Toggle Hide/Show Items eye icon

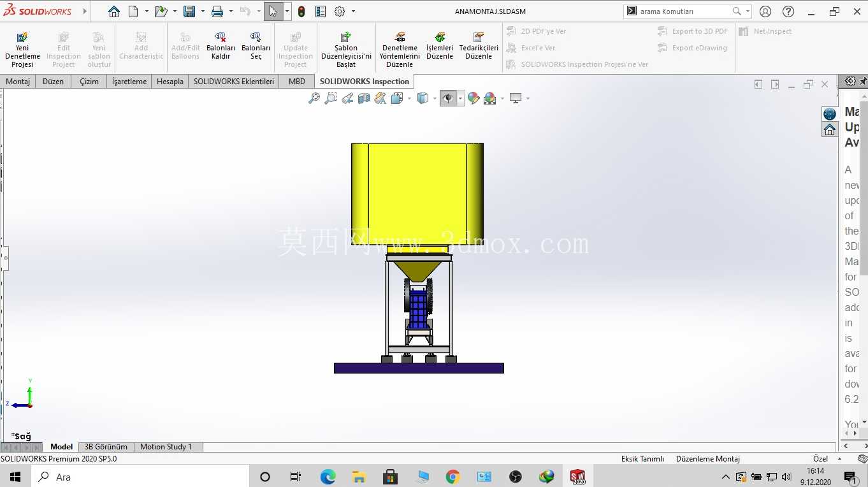448,98
